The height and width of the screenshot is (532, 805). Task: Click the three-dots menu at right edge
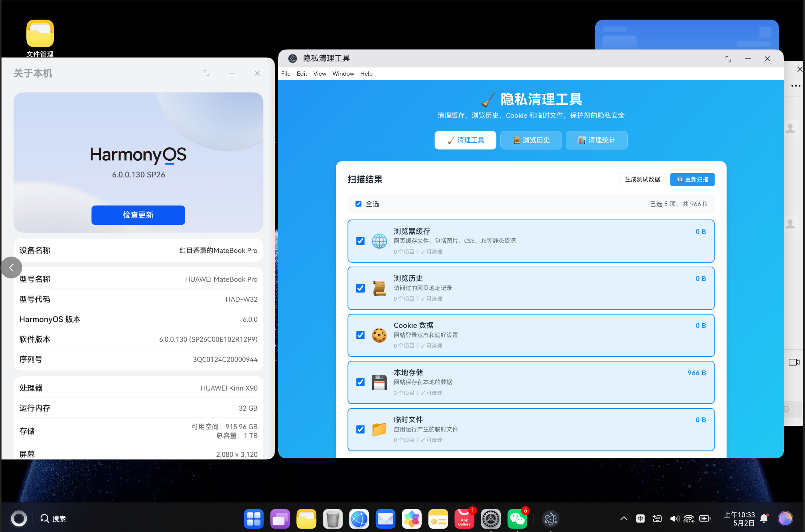pyautogui.click(x=796, y=86)
